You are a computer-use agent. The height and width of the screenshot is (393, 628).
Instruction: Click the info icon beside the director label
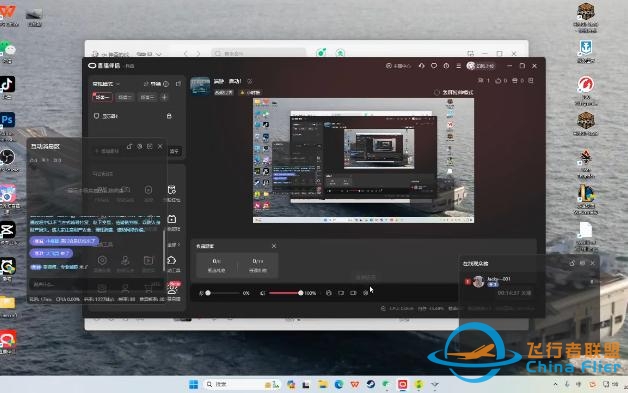[166, 84]
